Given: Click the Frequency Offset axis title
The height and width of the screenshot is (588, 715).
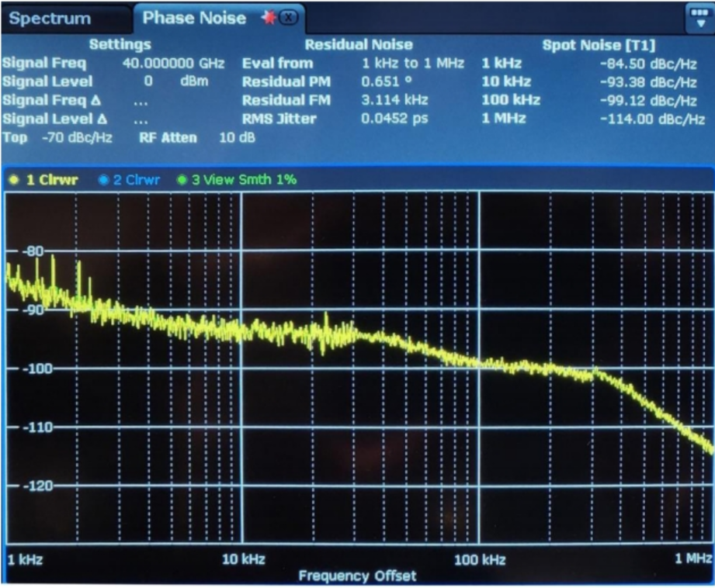Looking at the screenshot, I should click(357, 576).
